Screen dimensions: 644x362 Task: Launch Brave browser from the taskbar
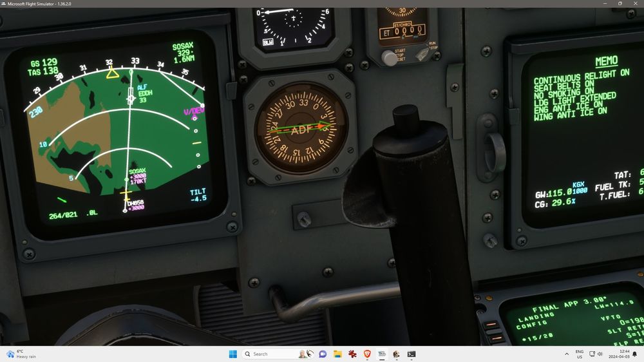tap(367, 354)
